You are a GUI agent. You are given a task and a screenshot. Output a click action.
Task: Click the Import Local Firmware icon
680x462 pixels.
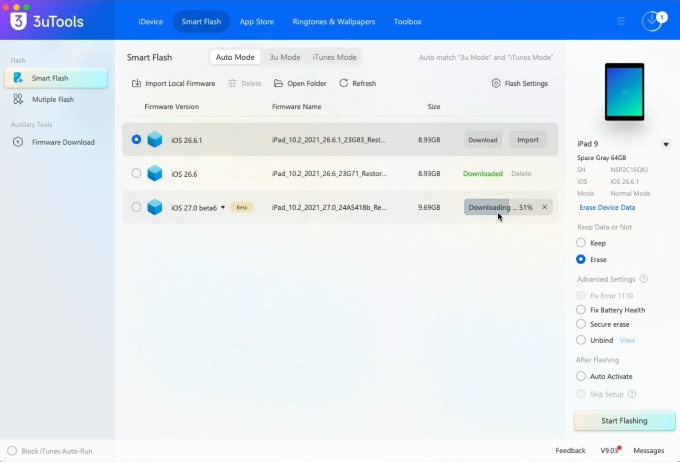click(136, 83)
